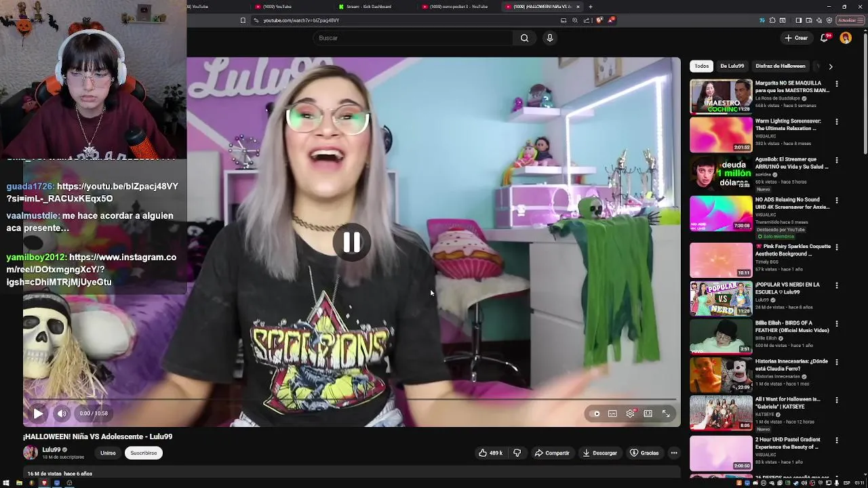The image size is (868, 488).
Task: Click yamilboy2012's Instagram reel link in chat
Action: point(92,270)
